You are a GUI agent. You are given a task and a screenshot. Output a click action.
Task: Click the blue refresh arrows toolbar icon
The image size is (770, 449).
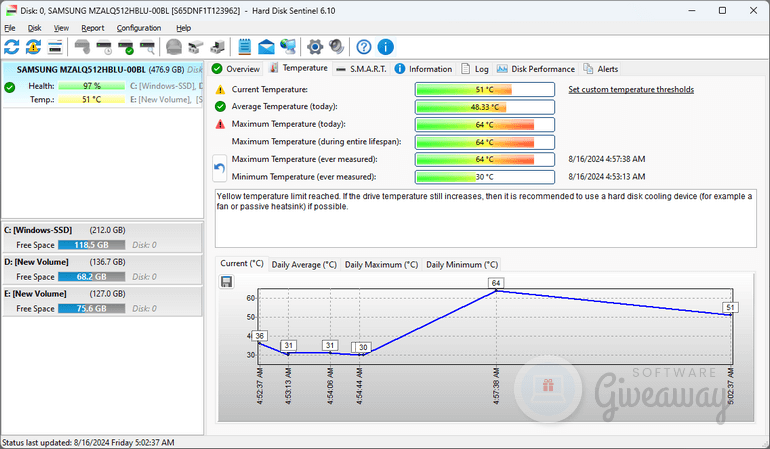tap(12, 47)
